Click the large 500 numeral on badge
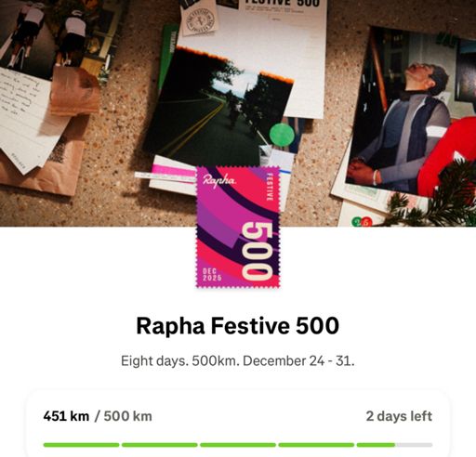 click(257, 252)
